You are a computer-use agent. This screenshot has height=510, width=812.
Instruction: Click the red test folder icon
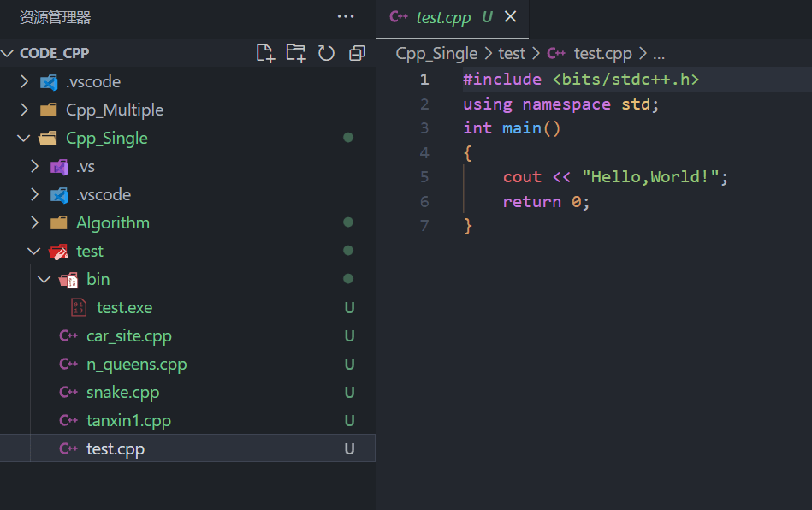point(58,252)
